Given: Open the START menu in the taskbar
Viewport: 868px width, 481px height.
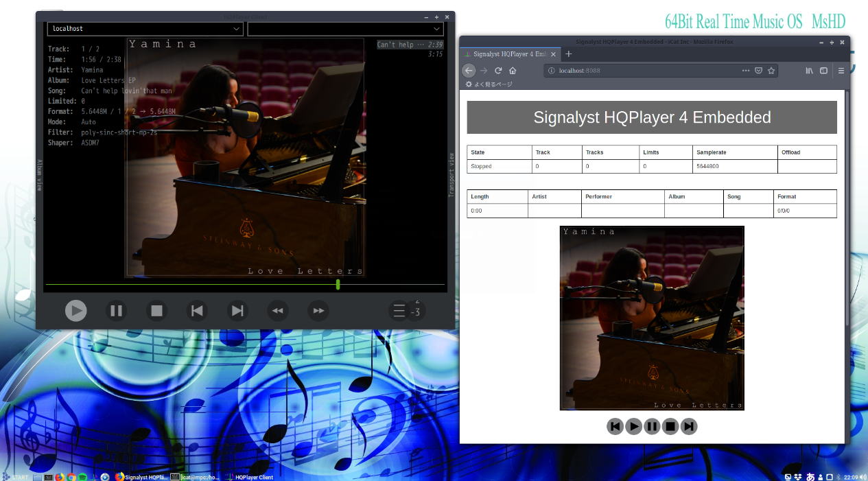Looking at the screenshot, I should (15, 477).
